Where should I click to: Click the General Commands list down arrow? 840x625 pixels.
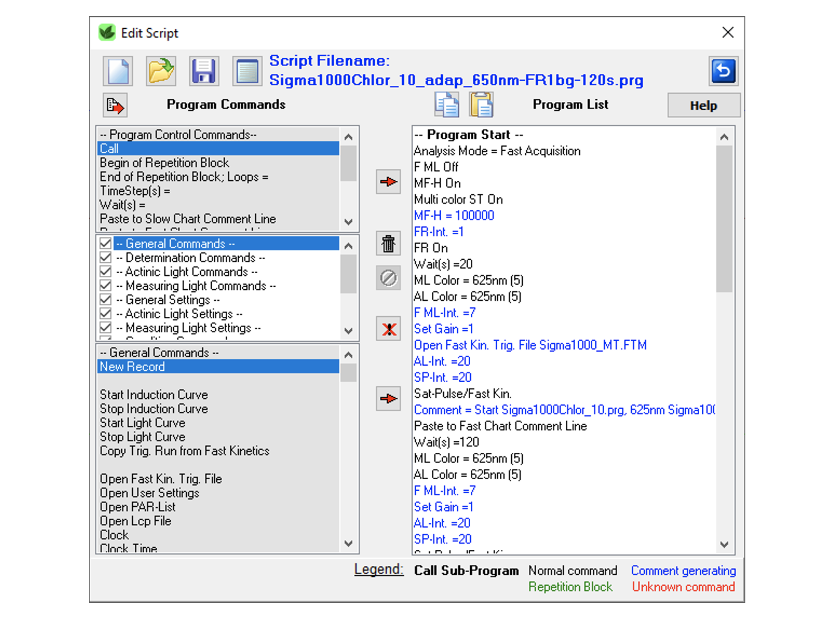coord(349,543)
